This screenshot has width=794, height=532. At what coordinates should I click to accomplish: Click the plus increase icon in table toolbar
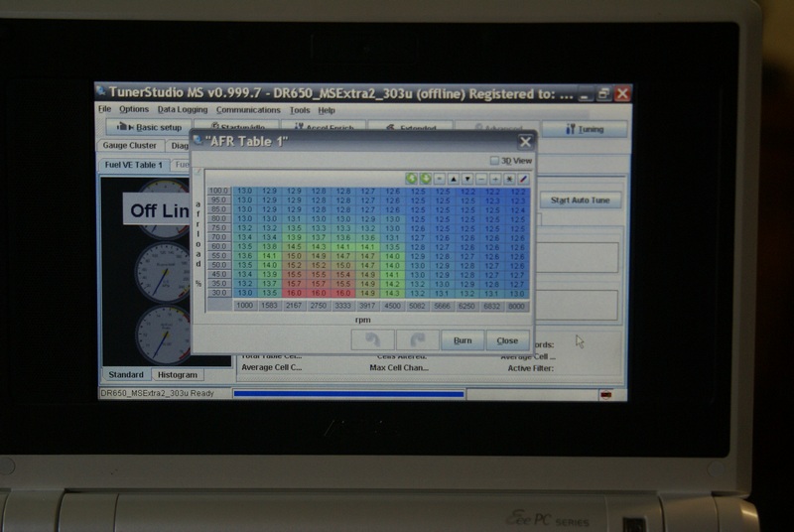click(x=495, y=179)
